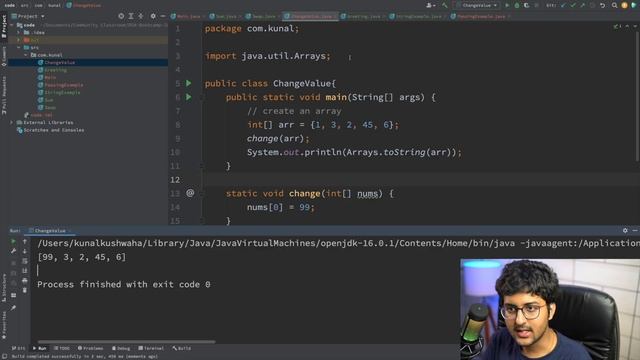Click the Debug bug icon in top toolbar

pyautogui.click(x=517, y=5)
